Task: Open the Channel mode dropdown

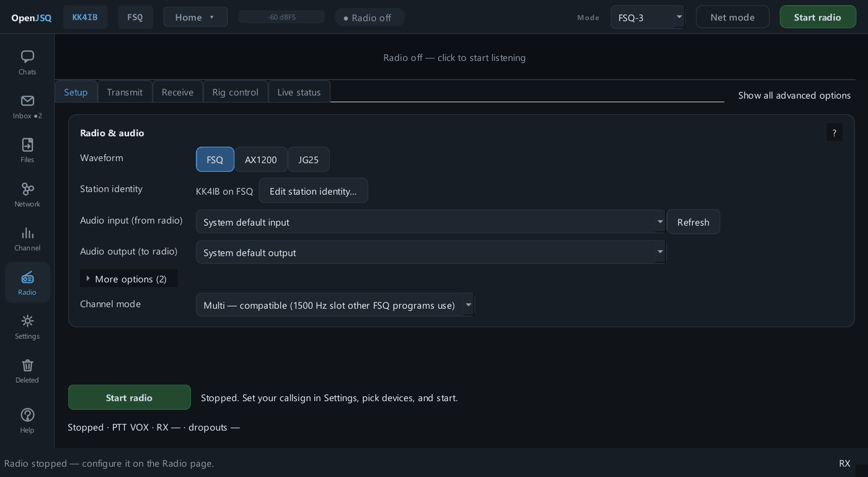Action: point(335,305)
